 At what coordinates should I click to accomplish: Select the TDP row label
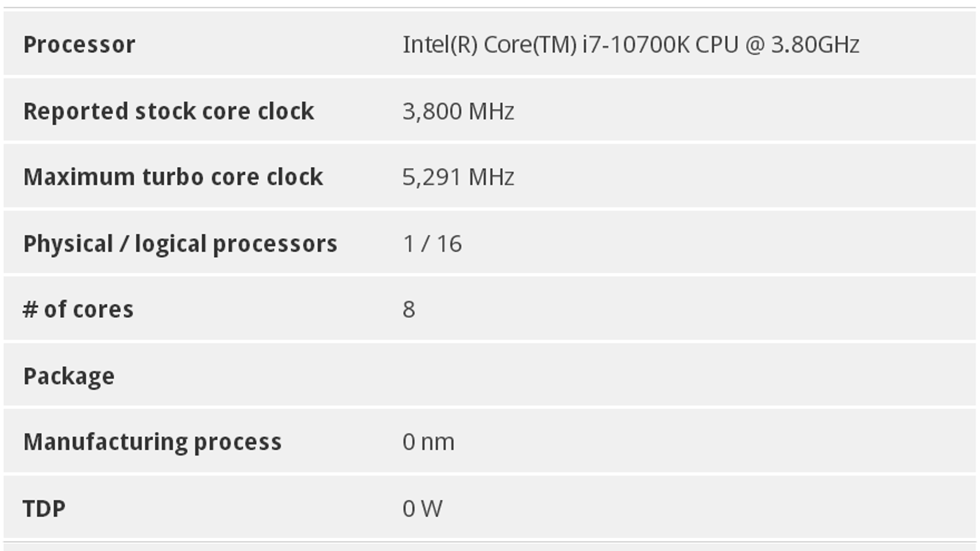click(x=43, y=508)
